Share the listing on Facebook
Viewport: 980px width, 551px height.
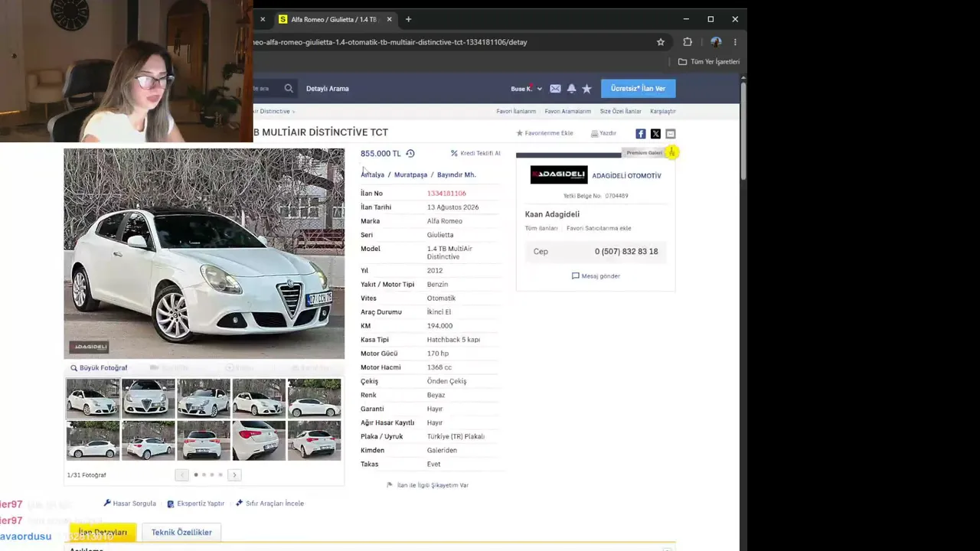click(x=641, y=134)
